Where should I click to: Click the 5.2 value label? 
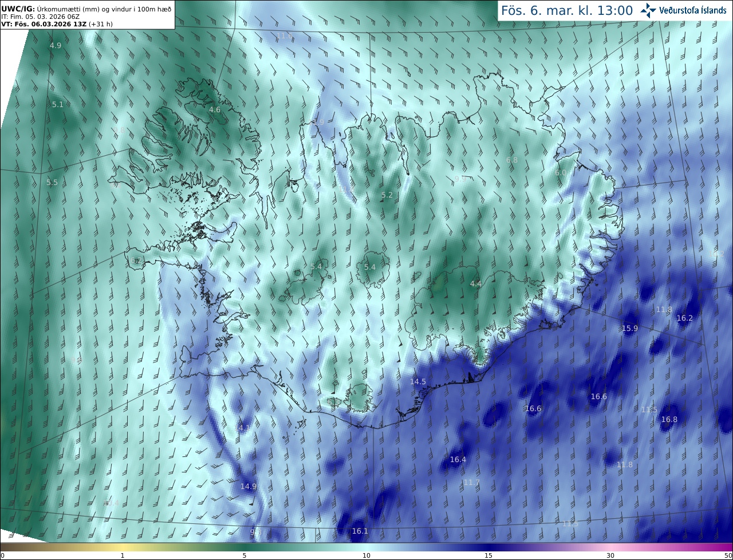387,195
